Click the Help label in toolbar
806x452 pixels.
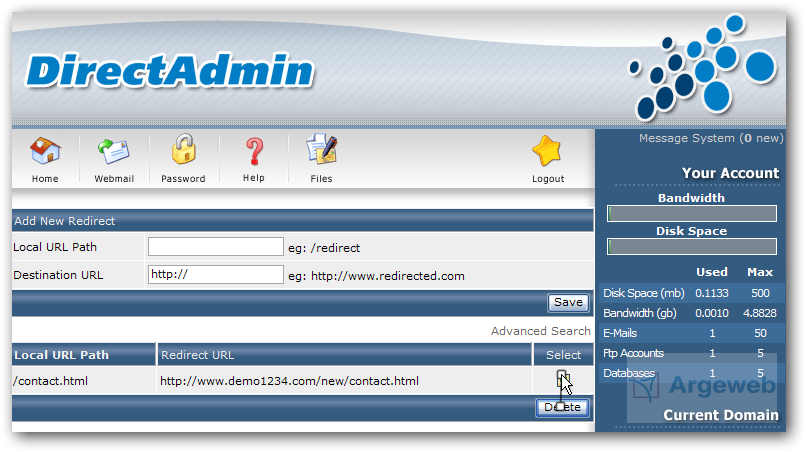254,178
